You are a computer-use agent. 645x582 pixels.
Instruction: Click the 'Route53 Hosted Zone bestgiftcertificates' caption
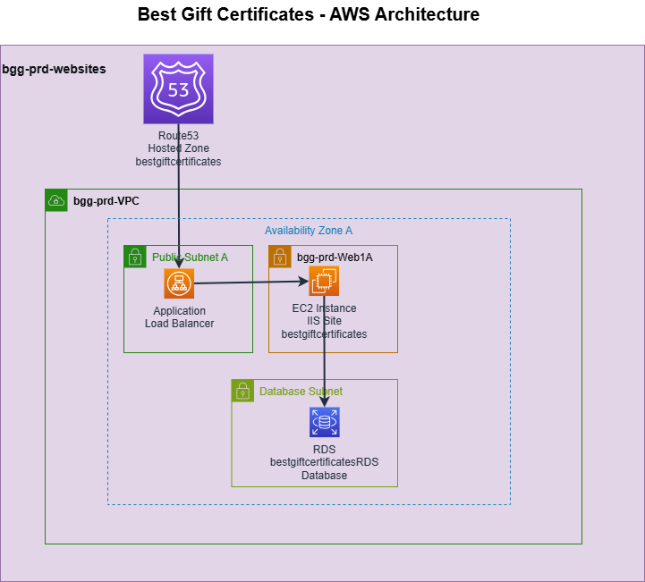tap(178, 148)
